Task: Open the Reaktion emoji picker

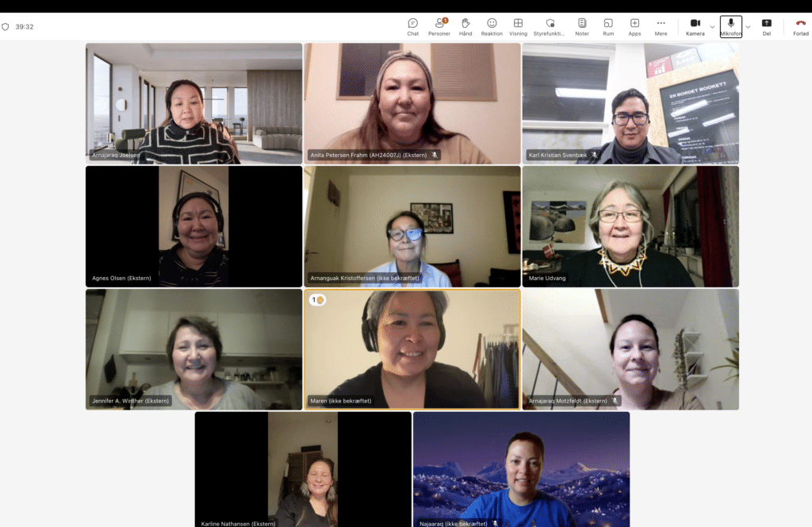Action: 492,26
